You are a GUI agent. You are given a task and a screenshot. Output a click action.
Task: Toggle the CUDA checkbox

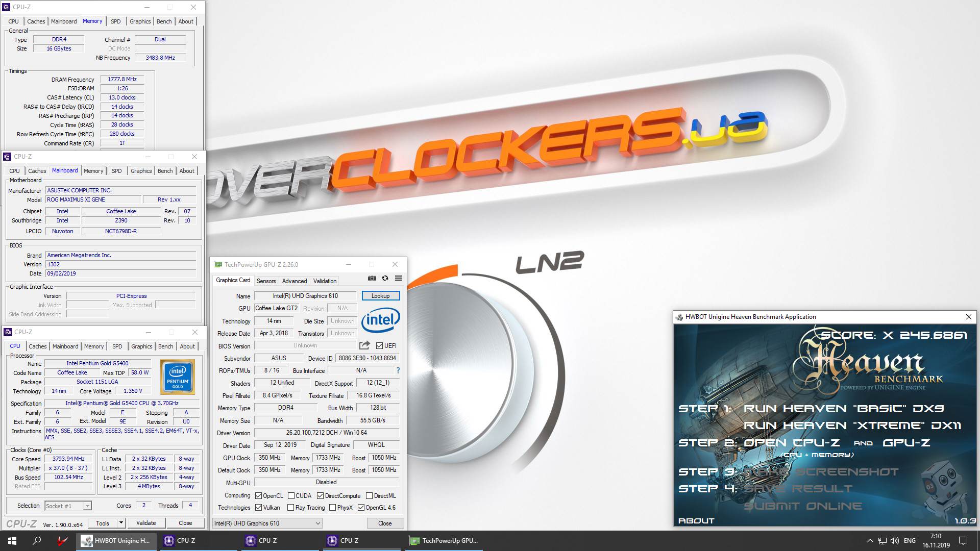pos(291,496)
